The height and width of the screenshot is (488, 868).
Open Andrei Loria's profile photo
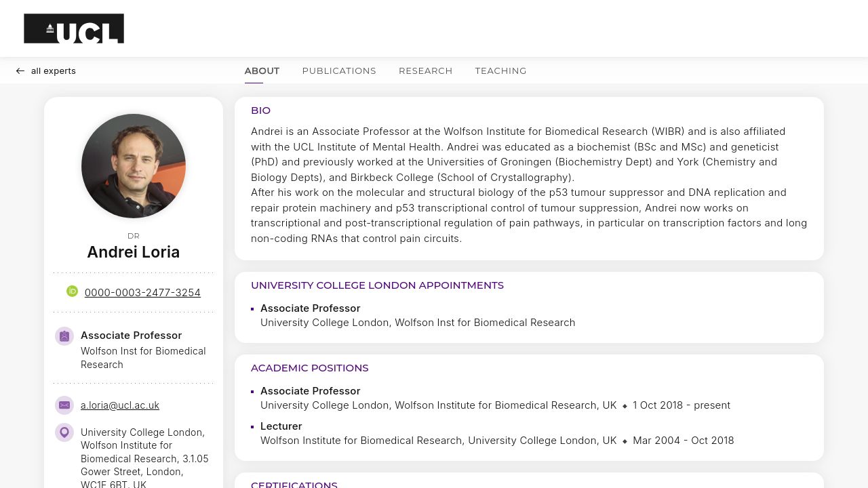pos(134,166)
